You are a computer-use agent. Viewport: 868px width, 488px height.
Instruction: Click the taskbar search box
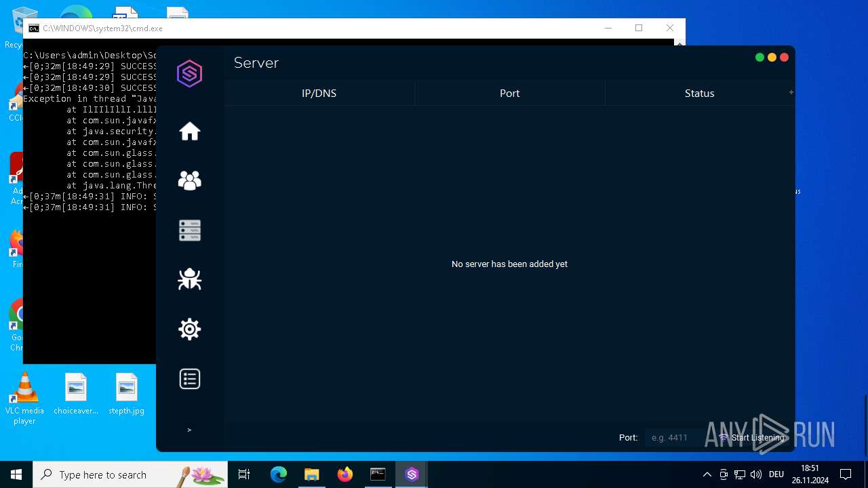[x=130, y=474]
